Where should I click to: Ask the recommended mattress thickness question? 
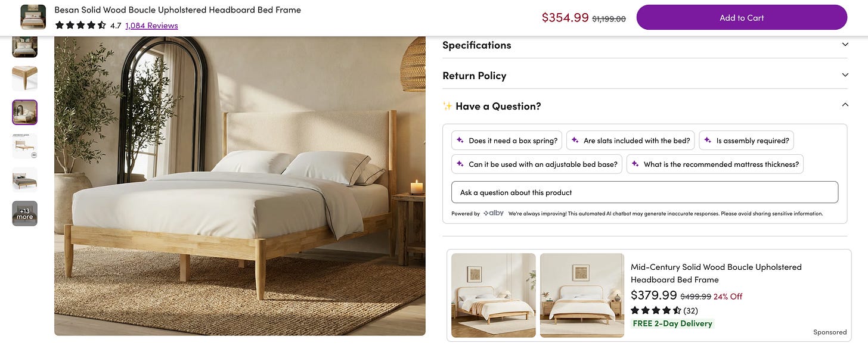click(715, 164)
